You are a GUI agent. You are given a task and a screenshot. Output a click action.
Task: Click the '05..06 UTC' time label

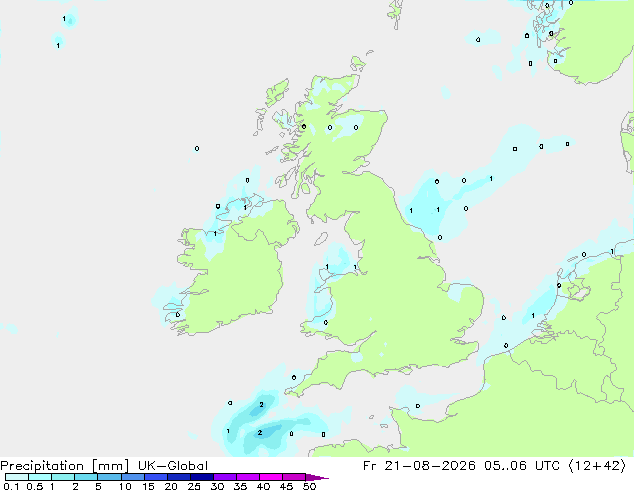click(522, 466)
